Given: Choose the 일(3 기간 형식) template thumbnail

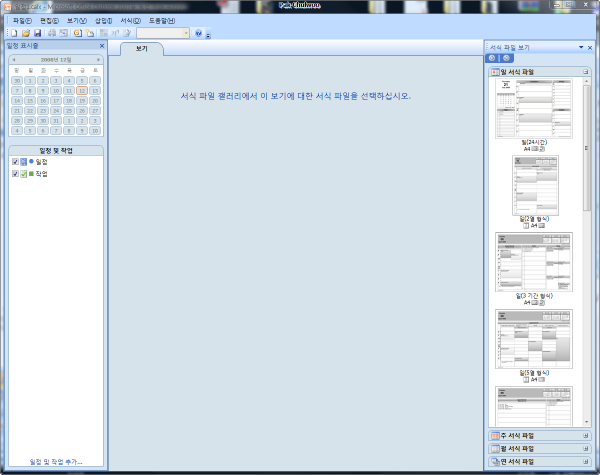Looking at the screenshot, I should coord(534,262).
